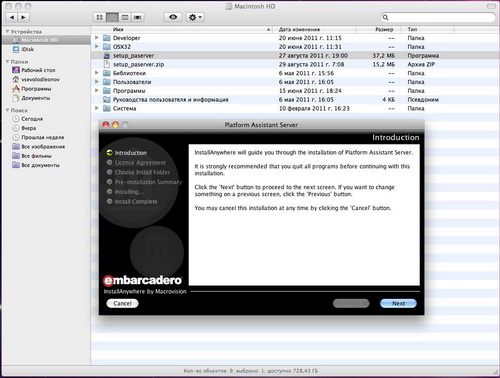This screenshot has height=378, width=500.
Task: Click the Архив ZIP type cell
Action: tap(421, 64)
